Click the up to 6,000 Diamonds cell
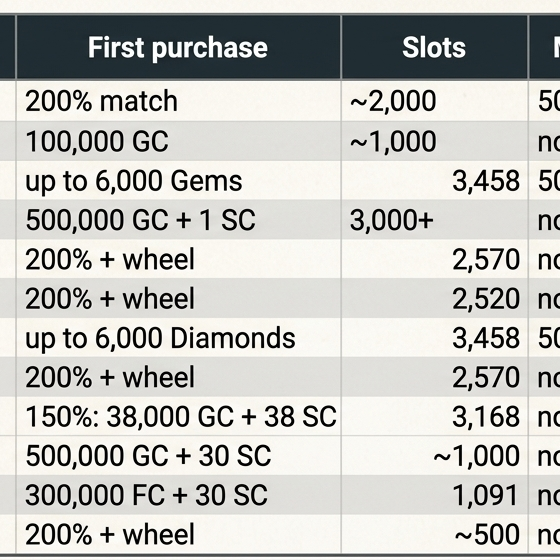The width and height of the screenshot is (560, 560). 178,338
